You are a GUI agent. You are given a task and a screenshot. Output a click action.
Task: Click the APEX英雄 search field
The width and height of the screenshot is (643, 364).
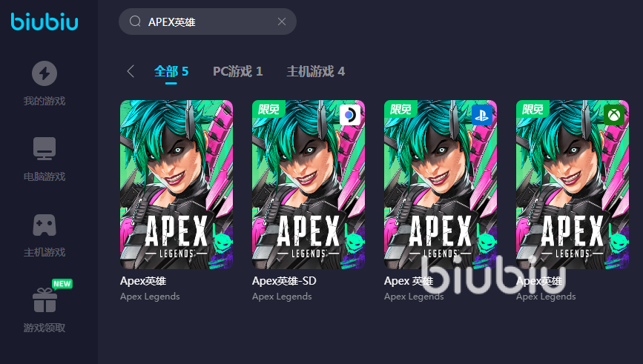(x=208, y=21)
